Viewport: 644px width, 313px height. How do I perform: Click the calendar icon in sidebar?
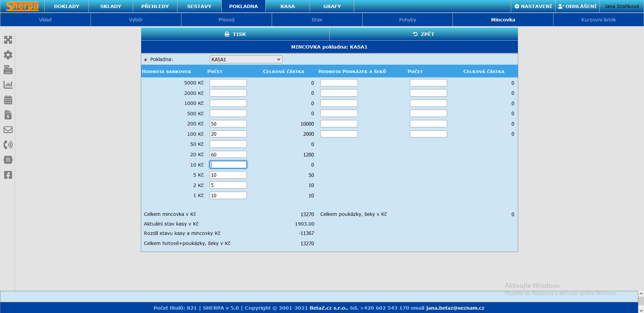[x=8, y=100]
